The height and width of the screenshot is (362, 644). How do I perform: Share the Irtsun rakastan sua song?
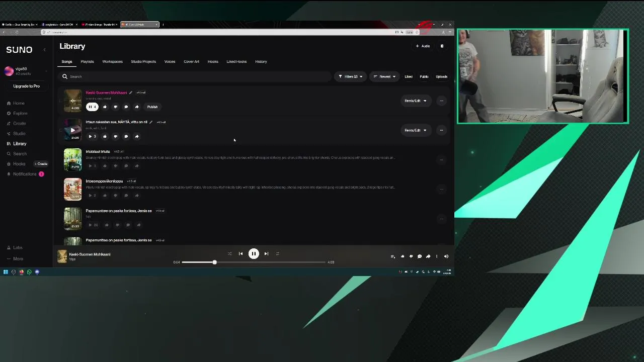(137, 136)
